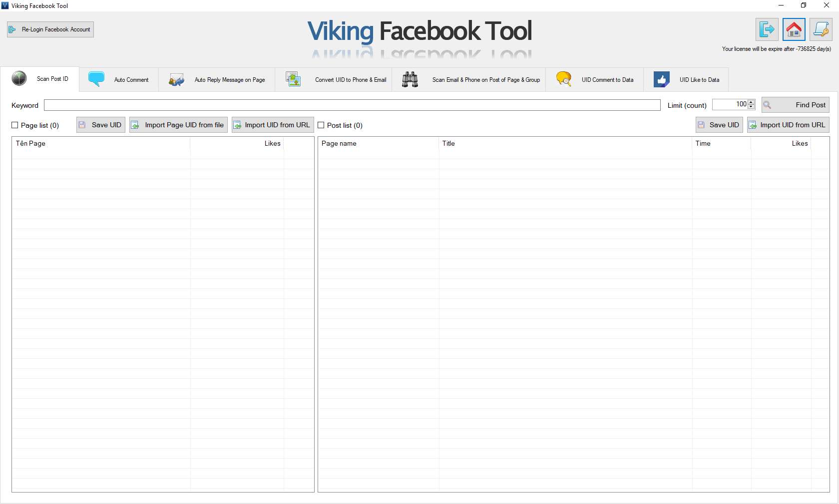The height and width of the screenshot is (504, 839).
Task: Open the UID Like to Data tab
Action: pos(686,79)
